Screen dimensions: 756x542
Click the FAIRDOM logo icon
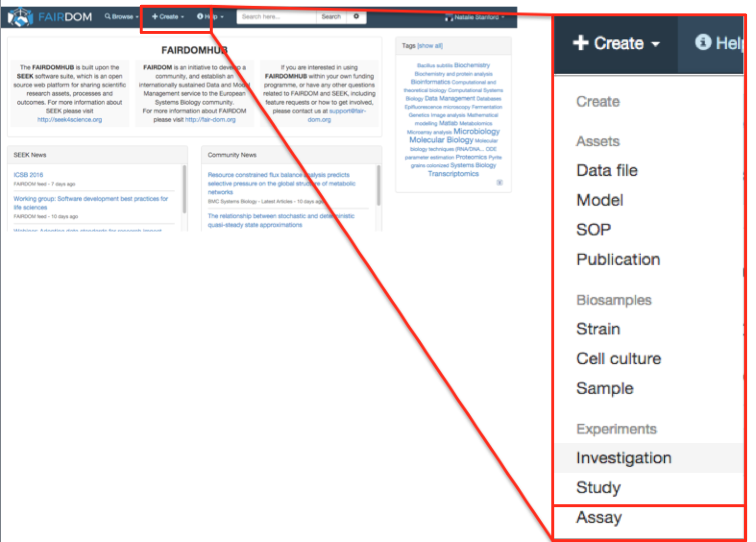20,17
